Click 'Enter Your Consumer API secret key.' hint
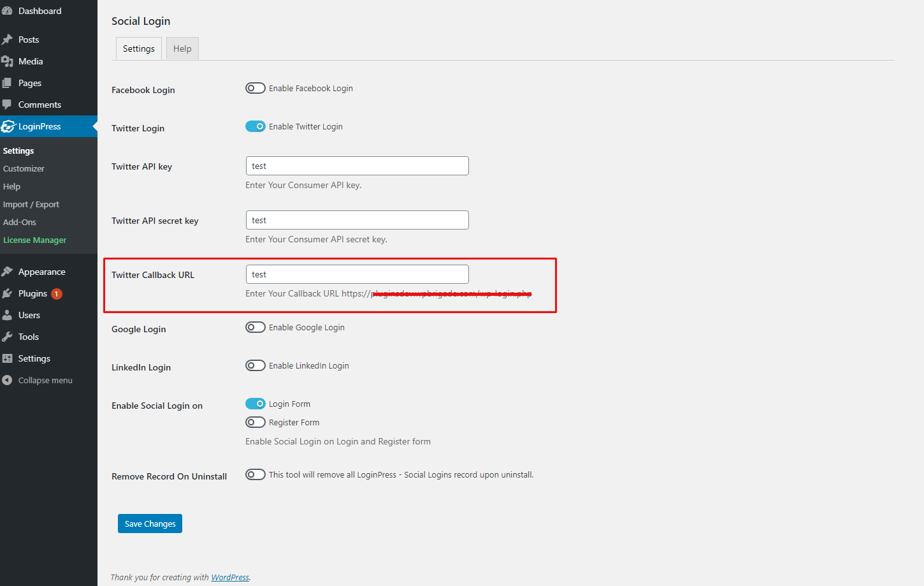 [316, 239]
